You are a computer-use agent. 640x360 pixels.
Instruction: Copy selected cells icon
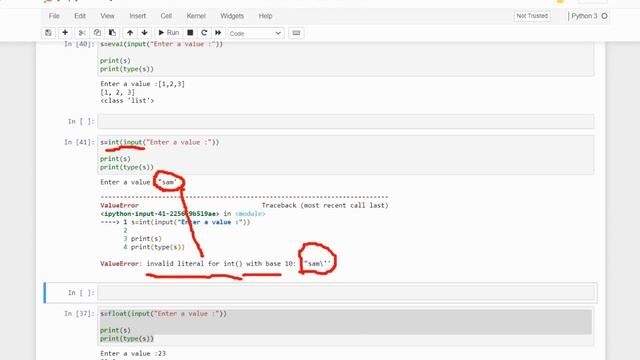97,33
